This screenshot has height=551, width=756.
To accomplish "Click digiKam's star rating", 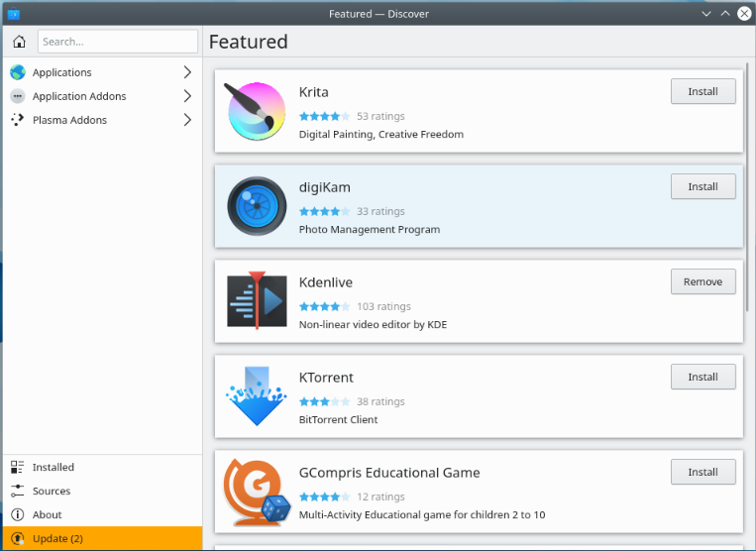I will [324, 211].
